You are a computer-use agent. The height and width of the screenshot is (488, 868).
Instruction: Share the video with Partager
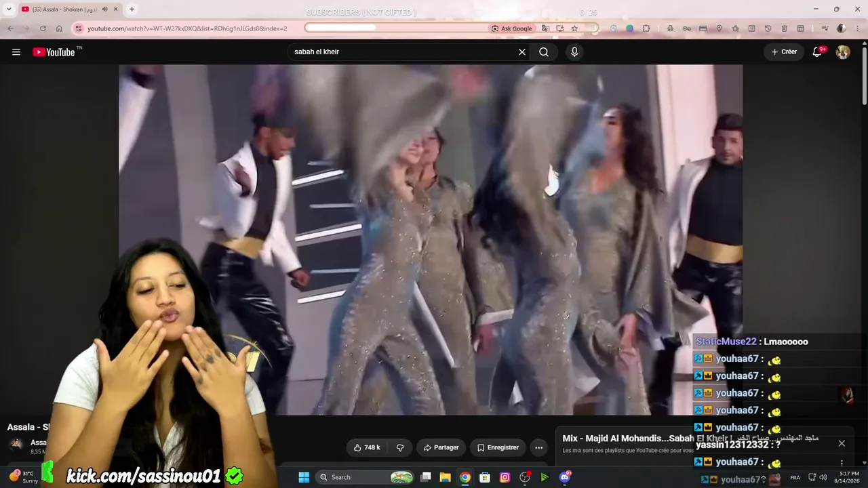tap(441, 447)
